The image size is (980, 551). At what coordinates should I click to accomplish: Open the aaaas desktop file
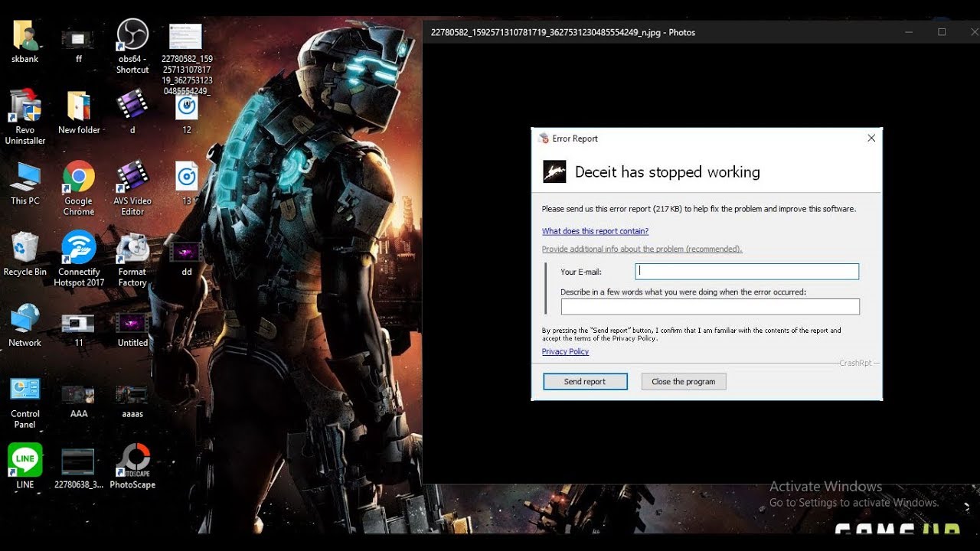pos(132,394)
